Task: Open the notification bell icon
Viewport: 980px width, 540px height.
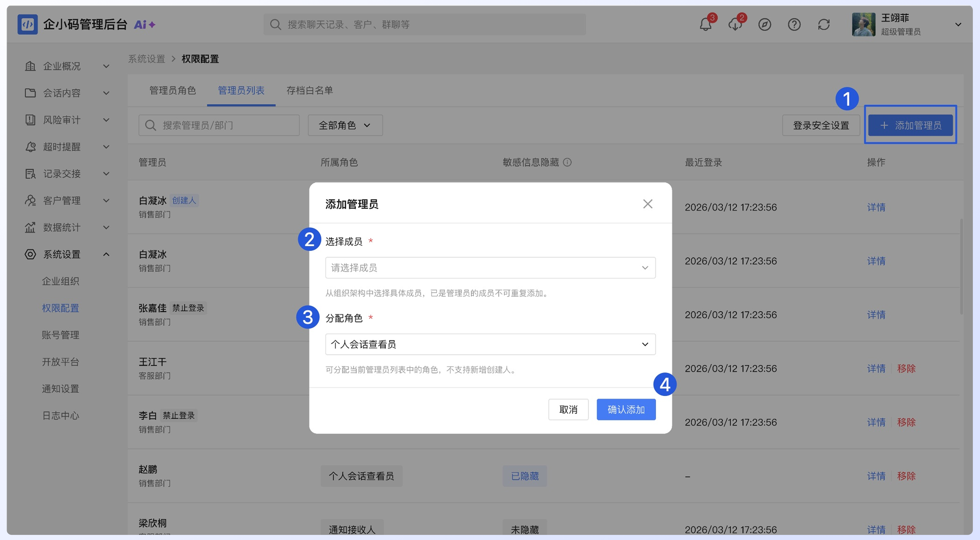Action: 705,25
